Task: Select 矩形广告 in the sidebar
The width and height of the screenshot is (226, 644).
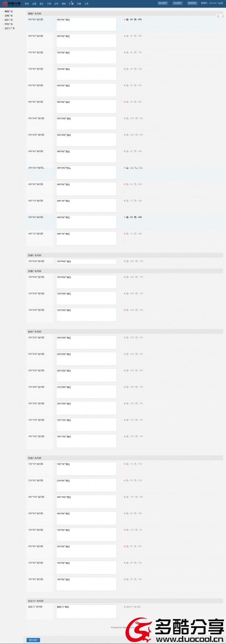Action: tap(8, 20)
